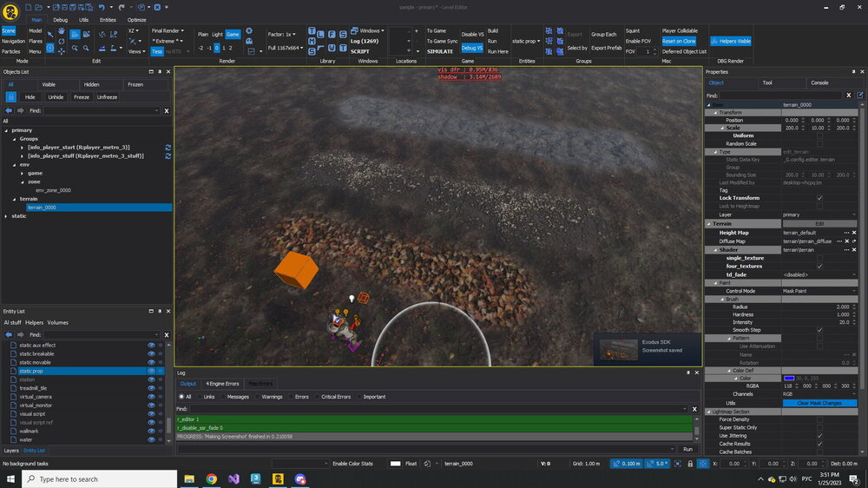This screenshot has width=868, height=488.
Task: Click the Clear Mask Changes button
Action: (819, 403)
